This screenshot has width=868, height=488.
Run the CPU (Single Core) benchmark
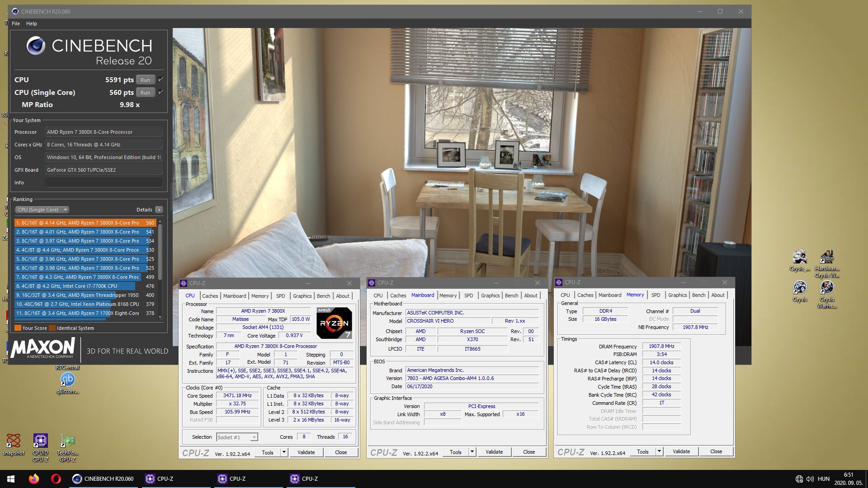[x=145, y=92]
